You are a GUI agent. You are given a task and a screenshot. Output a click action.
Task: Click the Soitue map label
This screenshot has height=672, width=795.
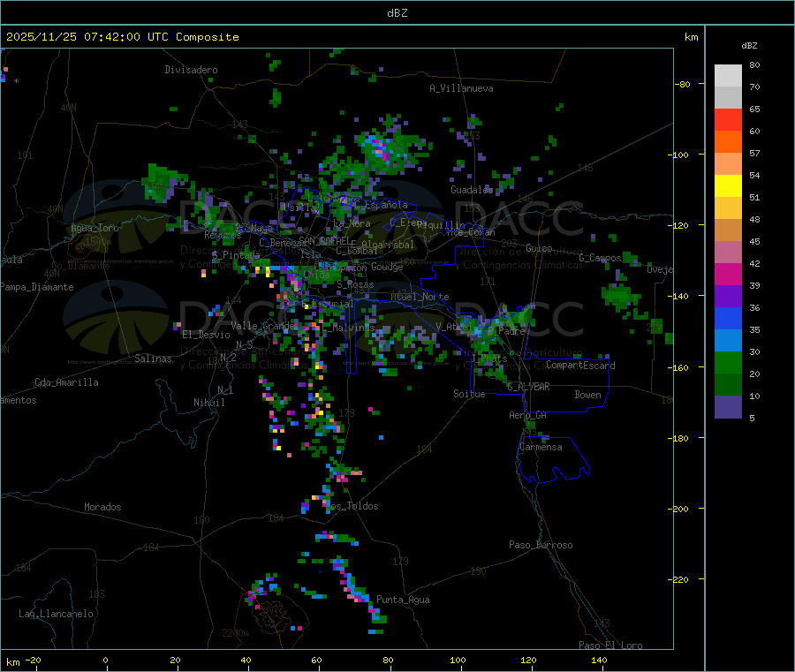pos(469,394)
